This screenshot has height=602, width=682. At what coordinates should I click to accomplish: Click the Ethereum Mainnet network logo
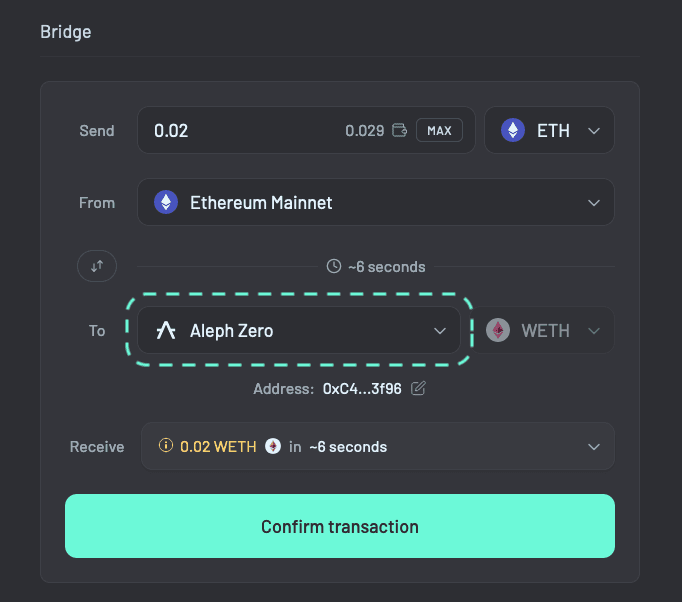coord(165,202)
